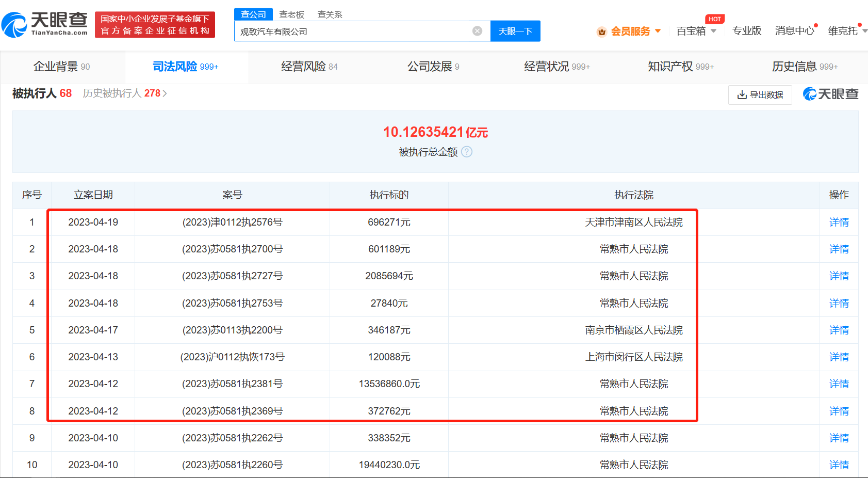Viewport: 868px width, 478px height.
Task: Click the 执行标的 column header
Action: point(389,195)
